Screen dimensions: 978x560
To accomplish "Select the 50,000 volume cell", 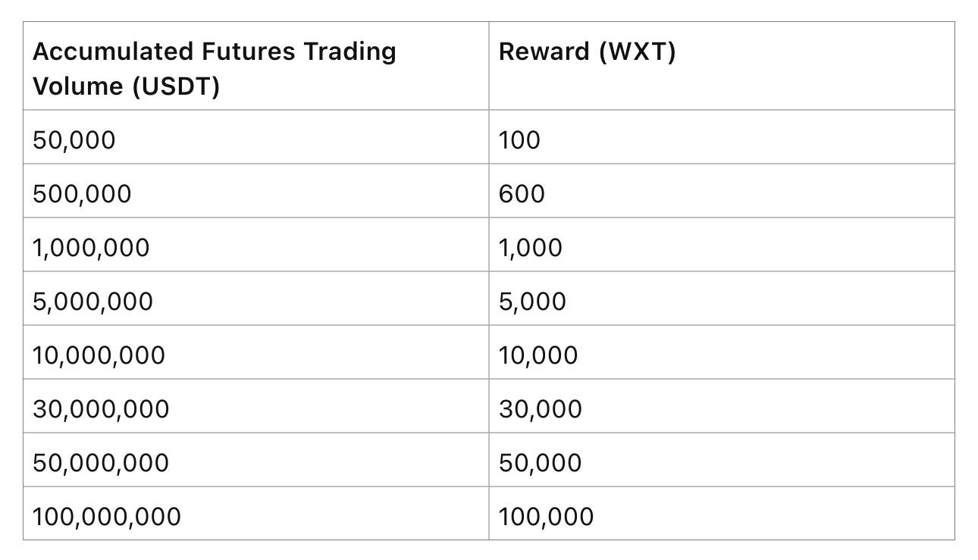I will [x=255, y=137].
